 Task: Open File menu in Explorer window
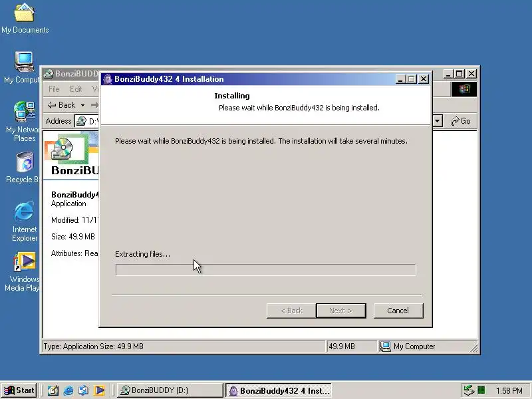(54, 89)
